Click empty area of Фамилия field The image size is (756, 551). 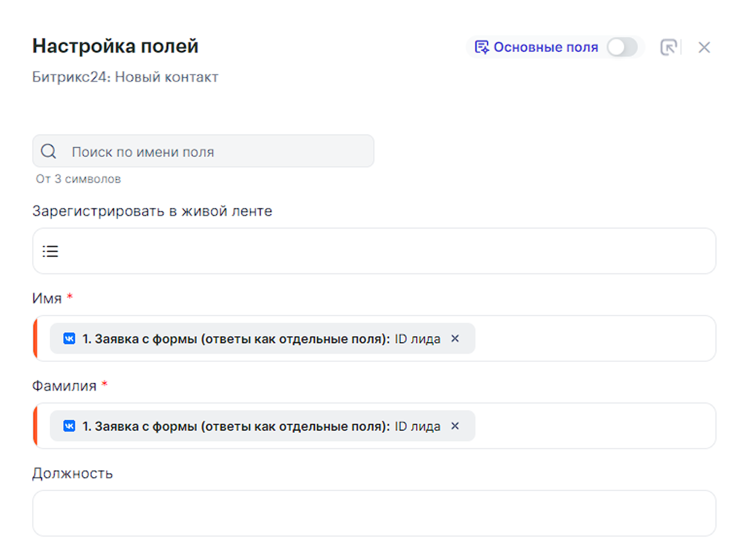594,426
